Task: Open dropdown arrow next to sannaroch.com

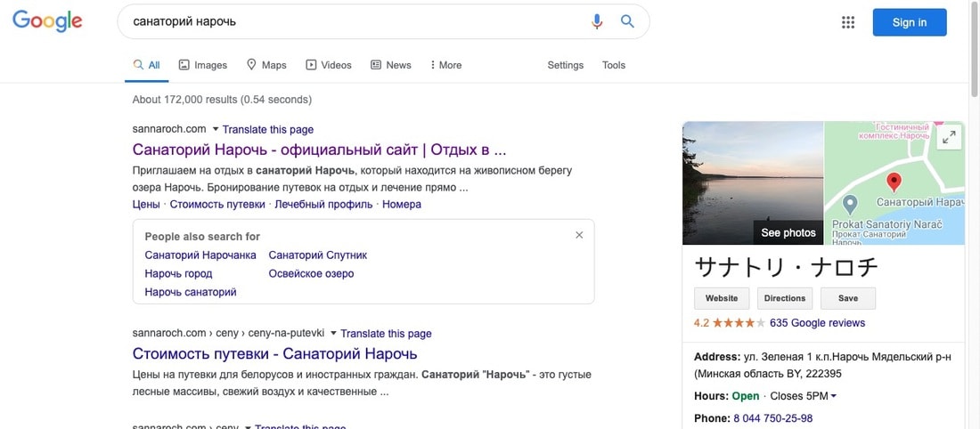Action: [216, 129]
